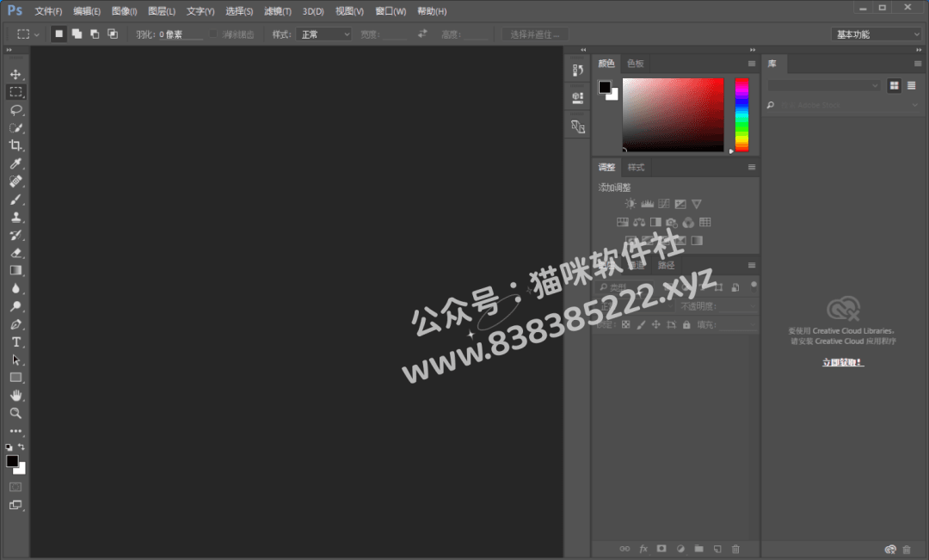Choose the Eyedropper tool

[15, 163]
